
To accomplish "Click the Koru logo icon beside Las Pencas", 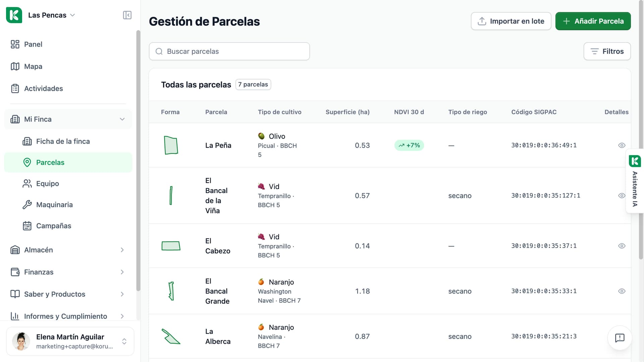I will coord(14,15).
